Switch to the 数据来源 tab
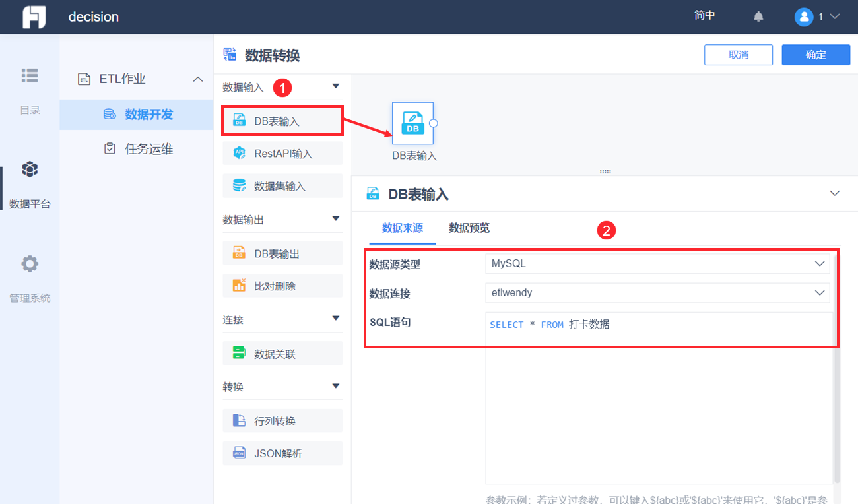858x504 pixels. click(403, 228)
